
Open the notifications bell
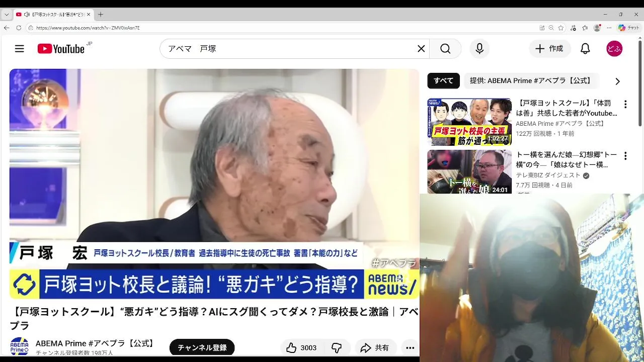[585, 49]
